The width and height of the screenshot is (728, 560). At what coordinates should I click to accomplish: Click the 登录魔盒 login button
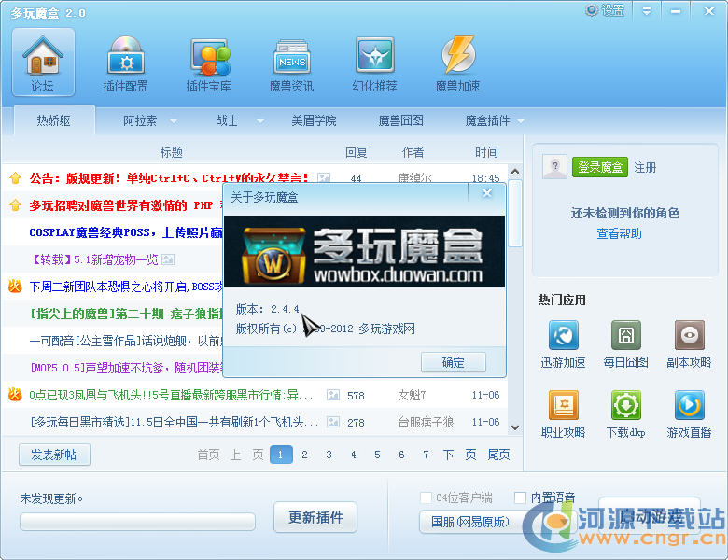(x=600, y=167)
